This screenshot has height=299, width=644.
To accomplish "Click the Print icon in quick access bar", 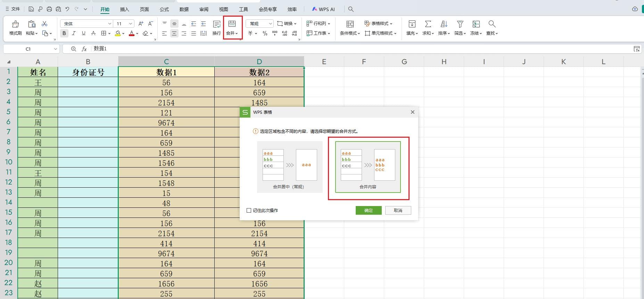I will (x=49, y=9).
